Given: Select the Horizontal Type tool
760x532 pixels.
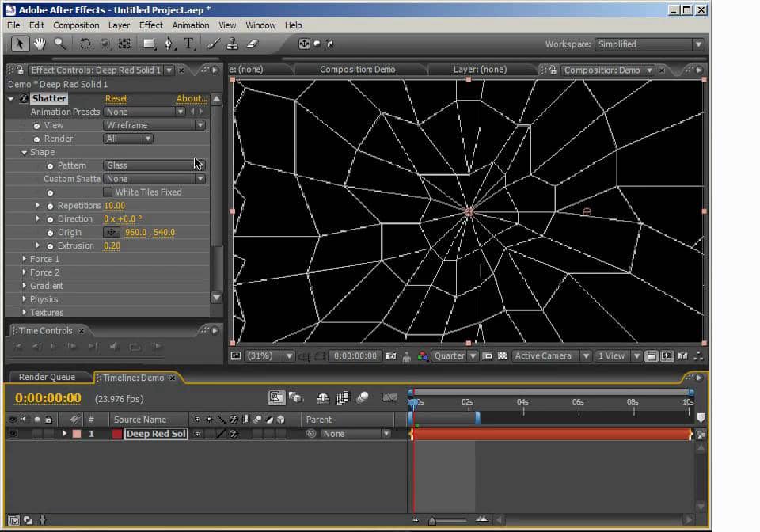Looking at the screenshot, I should click(189, 44).
